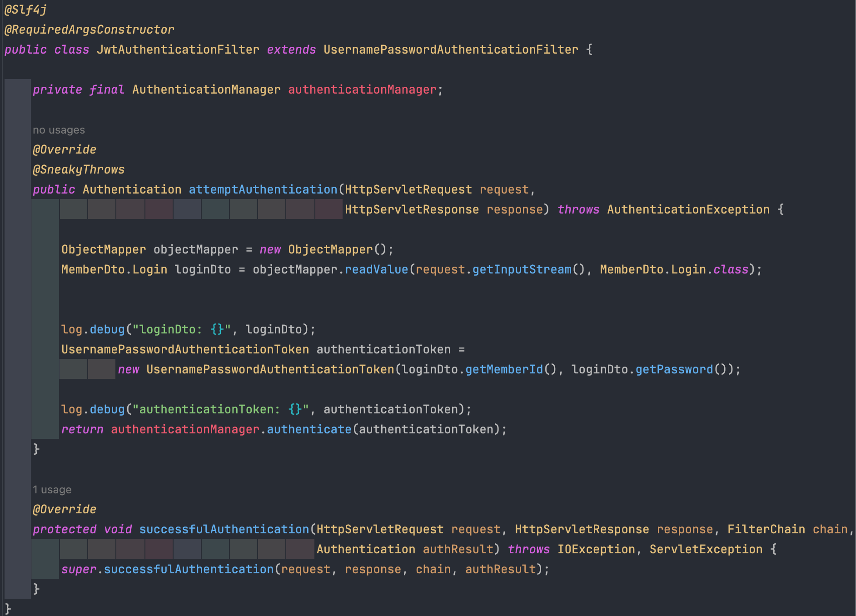The width and height of the screenshot is (856, 616).
Task: Click the @Slf4j annotation
Action: coord(25,10)
